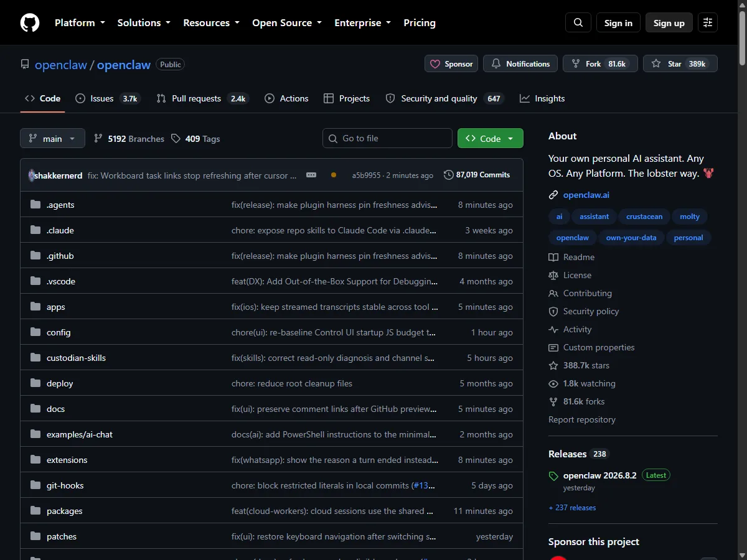Open the Platform menu dropdown
The width and height of the screenshot is (747, 560).
[80, 22]
